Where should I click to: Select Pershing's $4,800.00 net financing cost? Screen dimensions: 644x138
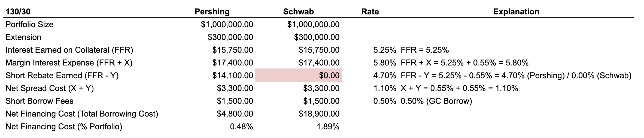[235, 114]
